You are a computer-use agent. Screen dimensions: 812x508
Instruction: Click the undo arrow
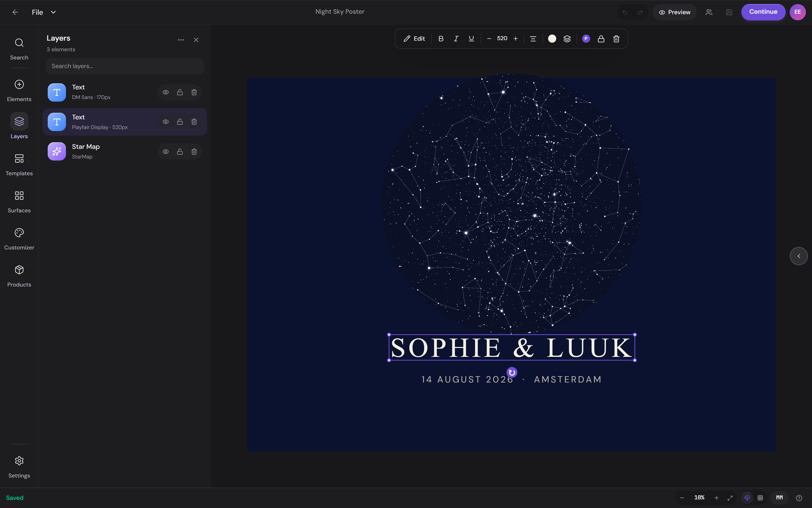coord(625,13)
